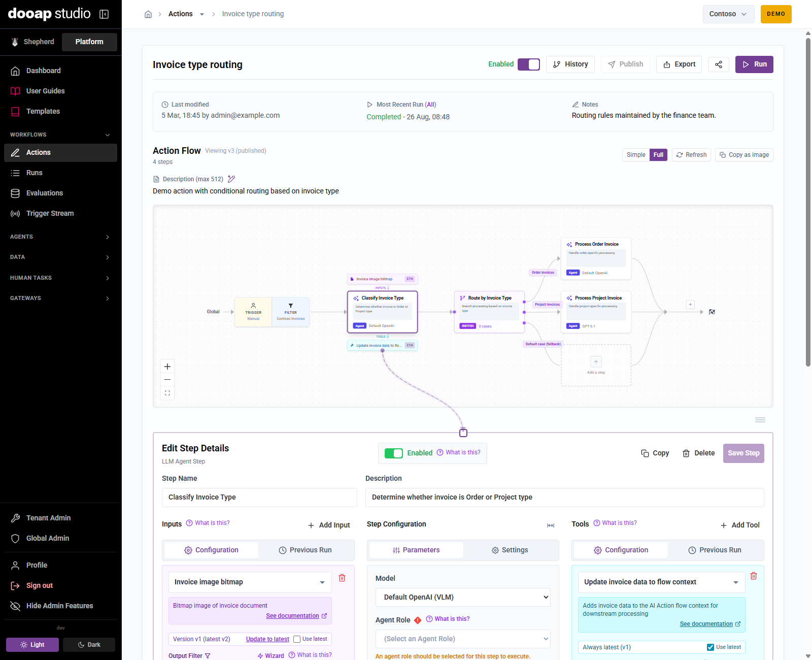Delete the Update invoice data tool

point(754,576)
